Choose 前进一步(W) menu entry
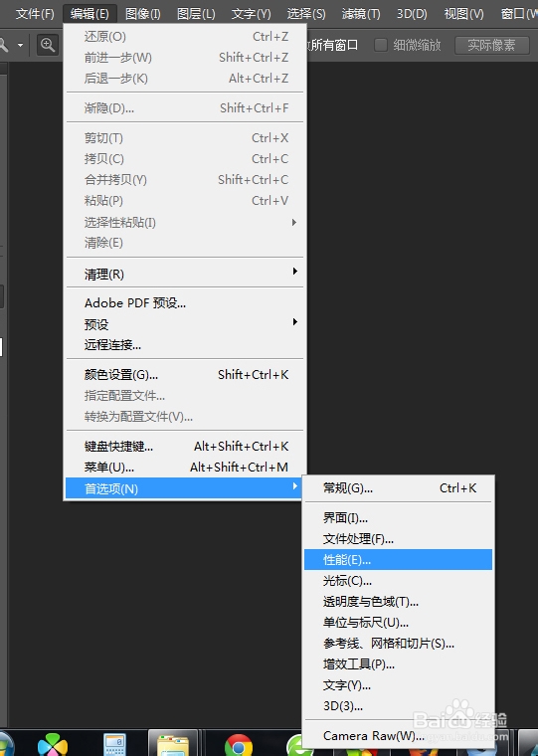Image resolution: width=538 pixels, height=756 pixels. click(185, 58)
